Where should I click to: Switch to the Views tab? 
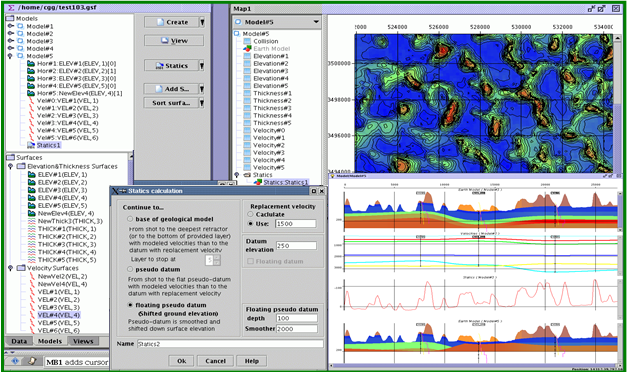(x=83, y=341)
